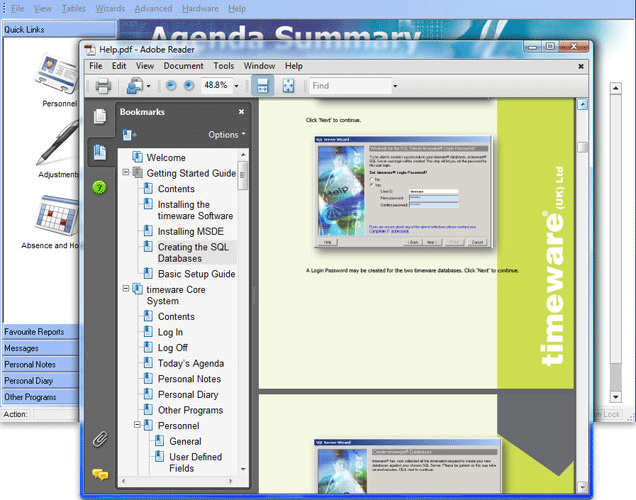The width and height of the screenshot is (636, 500).
Task: Open the Tools menu
Action: (223, 66)
